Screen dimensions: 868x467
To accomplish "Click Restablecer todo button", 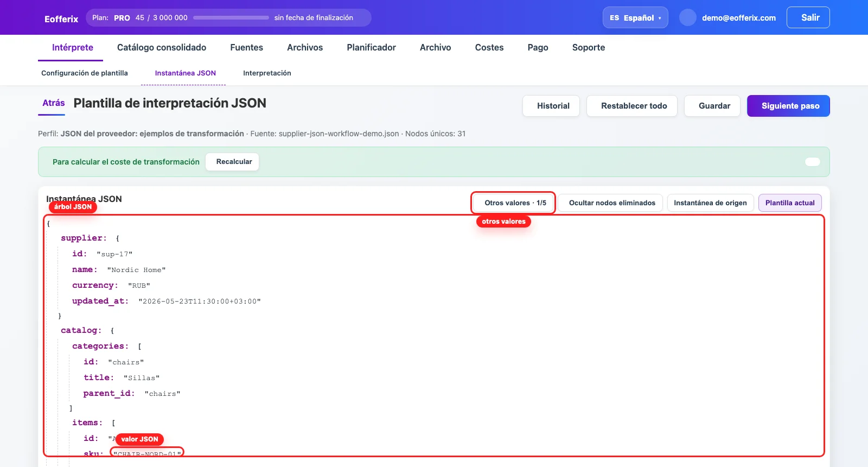I will coord(632,106).
